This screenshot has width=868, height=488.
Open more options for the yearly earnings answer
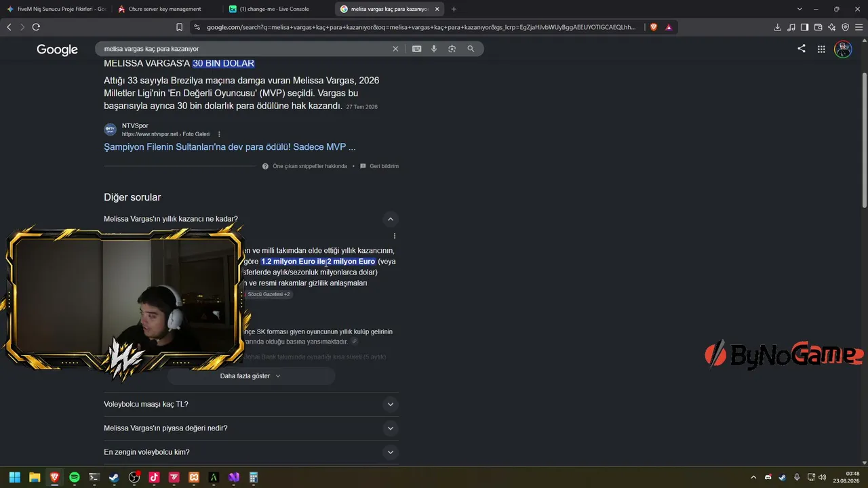tap(394, 236)
